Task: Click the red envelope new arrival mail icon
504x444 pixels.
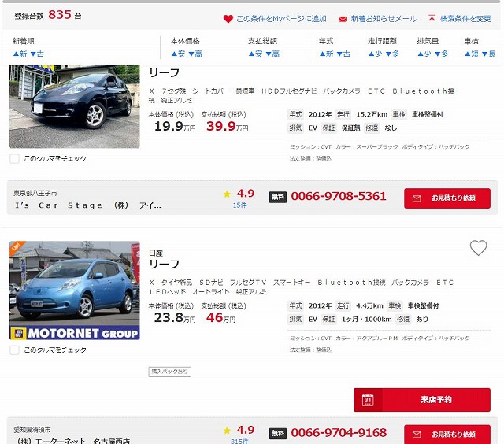Action: 343,19
